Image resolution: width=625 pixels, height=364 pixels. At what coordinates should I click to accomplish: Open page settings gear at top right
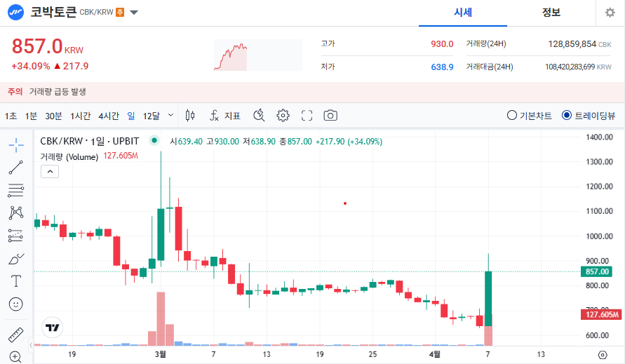(x=610, y=13)
